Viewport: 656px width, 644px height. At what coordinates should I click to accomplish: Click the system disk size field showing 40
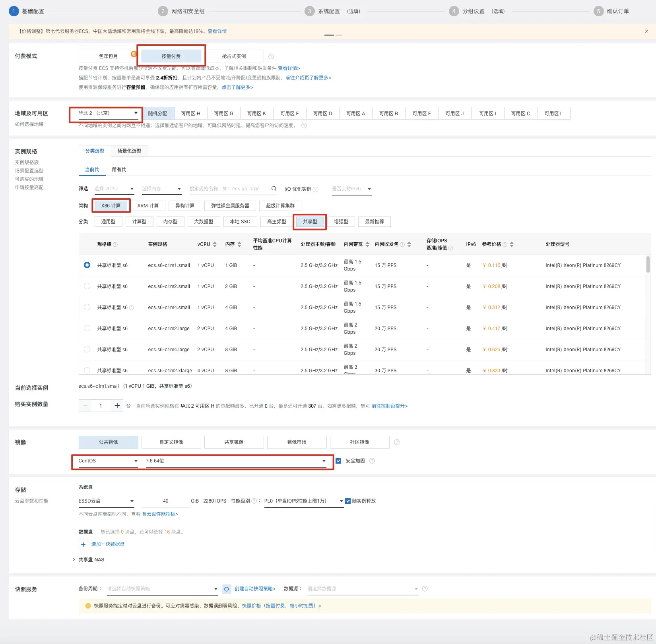click(x=165, y=501)
